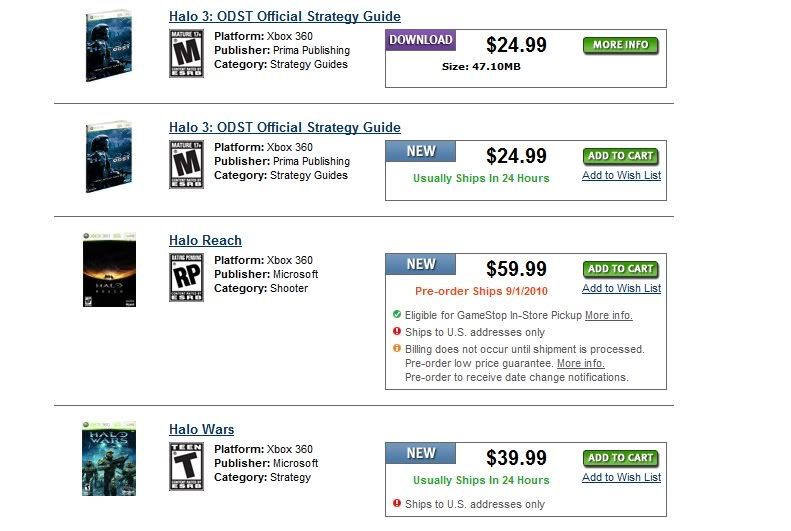Add Halo Wars to the wish list

(621, 477)
